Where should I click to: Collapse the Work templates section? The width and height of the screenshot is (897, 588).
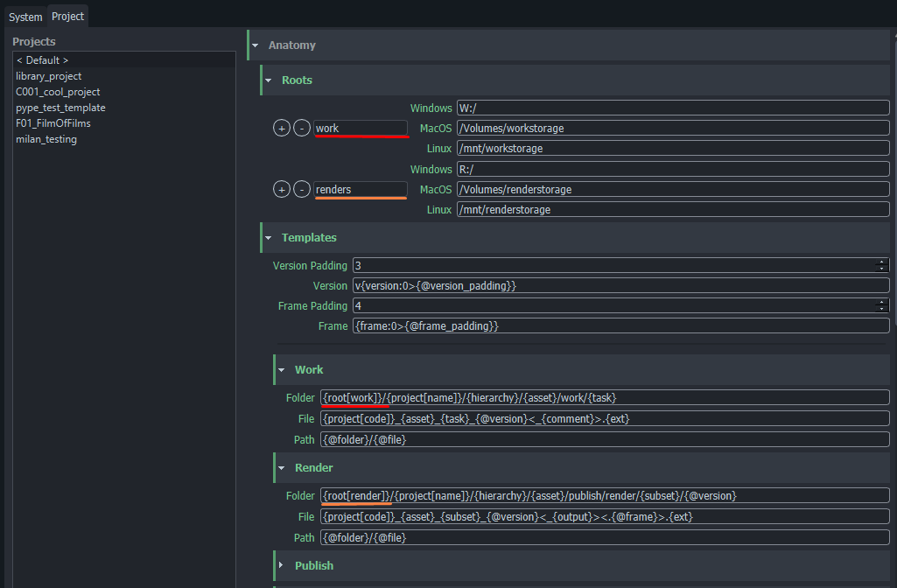point(282,370)
